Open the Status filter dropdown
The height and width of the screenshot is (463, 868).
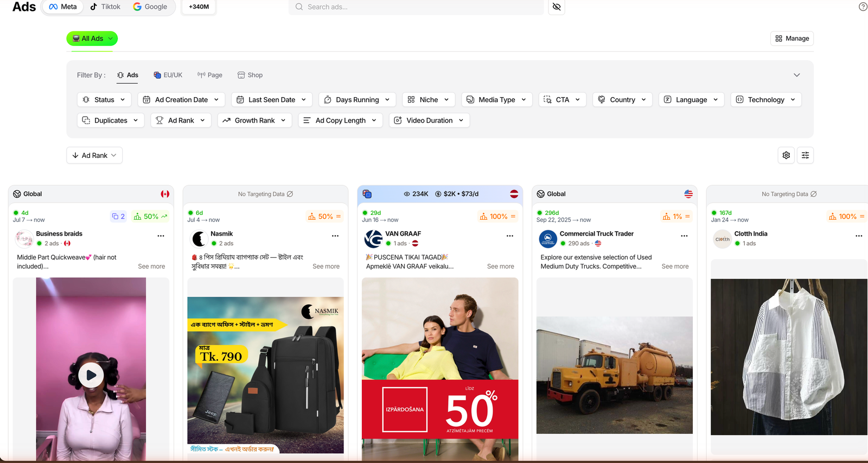(104, 100)
